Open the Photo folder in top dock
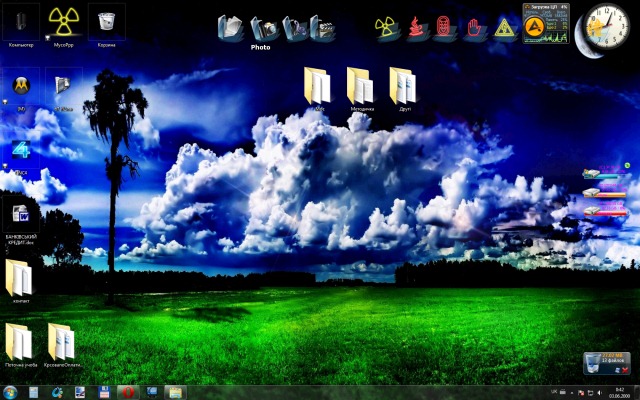Image resolution: width=640 pixels, height=400 pixels. pyautogui.click(x=263, y=29)
